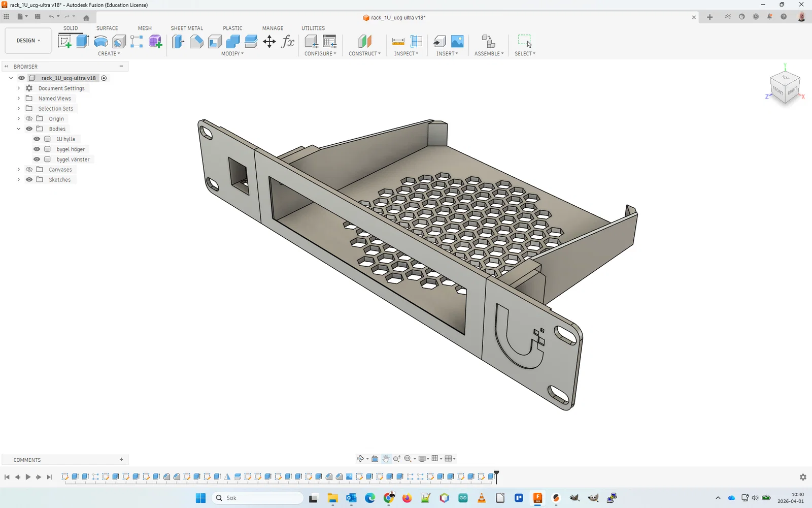Open the CONSTRUCT menu
Image resolution: width=812 pixels, height=508 pixels.
coord(364,53)
